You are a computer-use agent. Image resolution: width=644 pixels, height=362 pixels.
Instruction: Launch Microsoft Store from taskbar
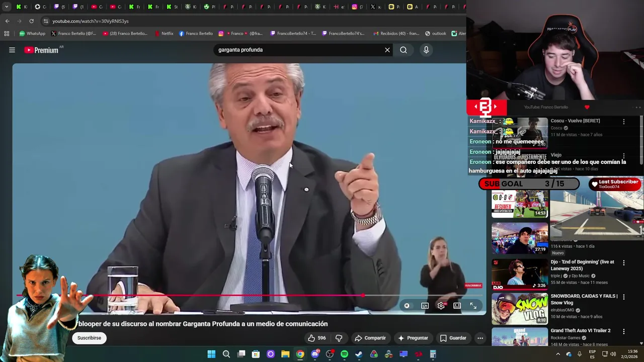(x=256, y=354)
